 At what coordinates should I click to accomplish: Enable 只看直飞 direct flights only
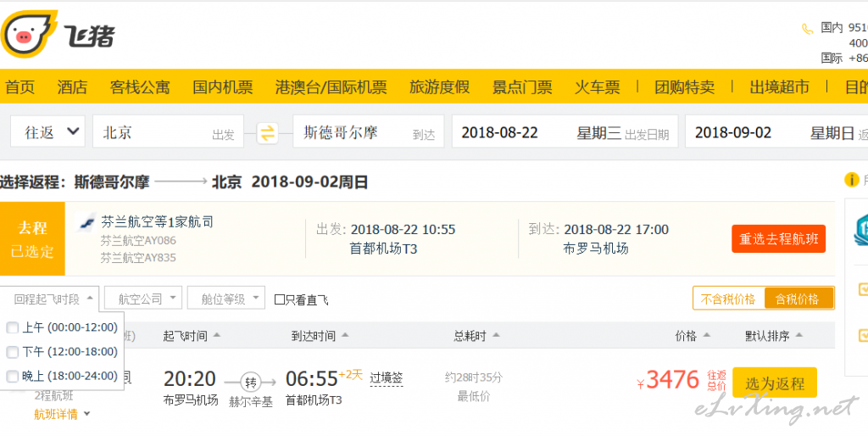280,299
